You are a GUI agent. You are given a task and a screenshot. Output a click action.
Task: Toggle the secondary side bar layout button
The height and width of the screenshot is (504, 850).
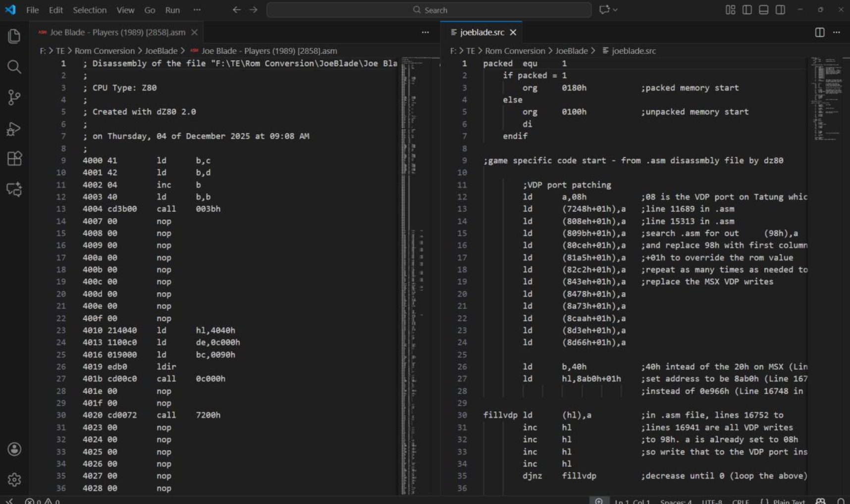pyautogui.click(x=780, y=10)
